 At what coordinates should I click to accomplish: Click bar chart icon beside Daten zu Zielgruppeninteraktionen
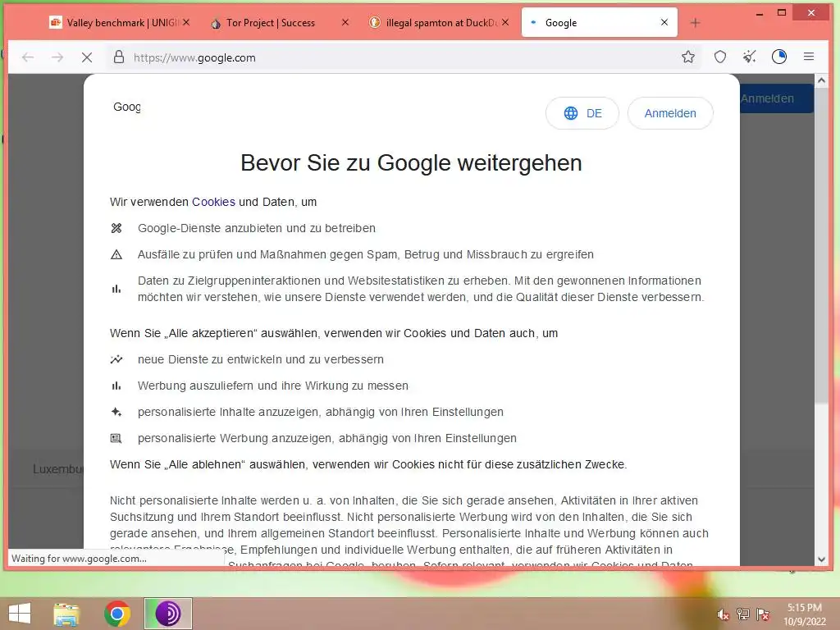click(x=116, y=289)
